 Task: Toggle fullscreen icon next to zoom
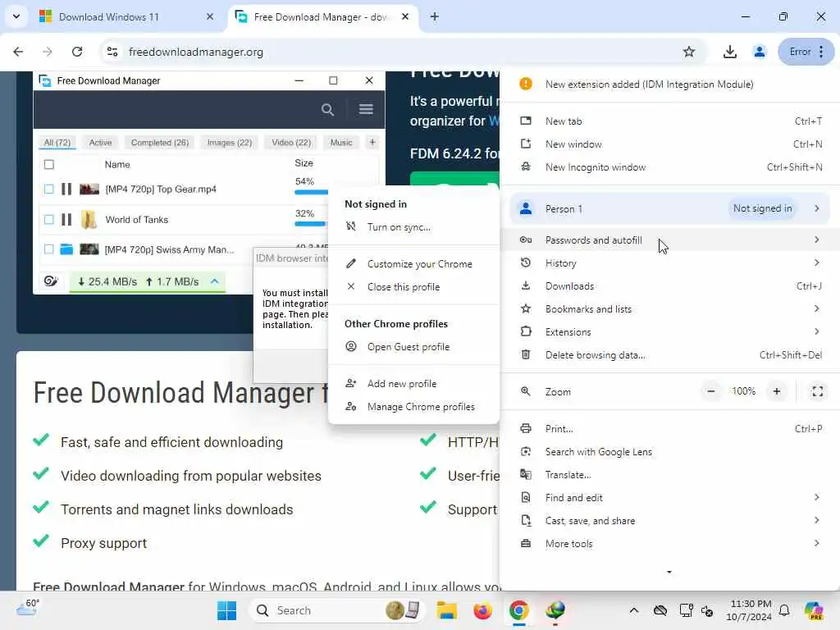tap(818, 391)
